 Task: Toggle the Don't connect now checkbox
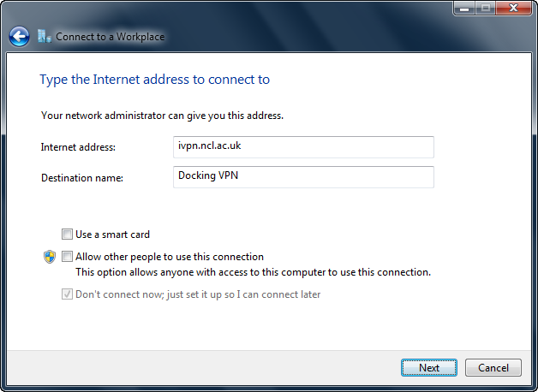[67, 294]
